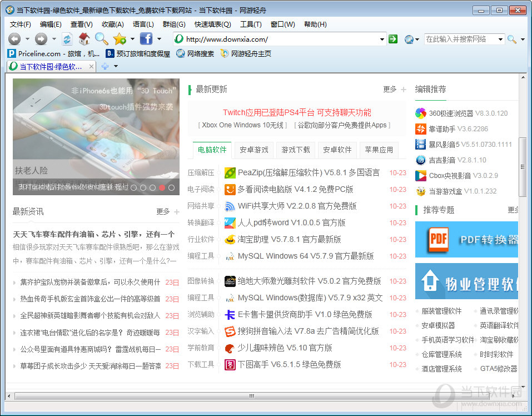Click the 多看阅读 orange app icon
This screenshot has height=416, width=532.
point(230,190)
